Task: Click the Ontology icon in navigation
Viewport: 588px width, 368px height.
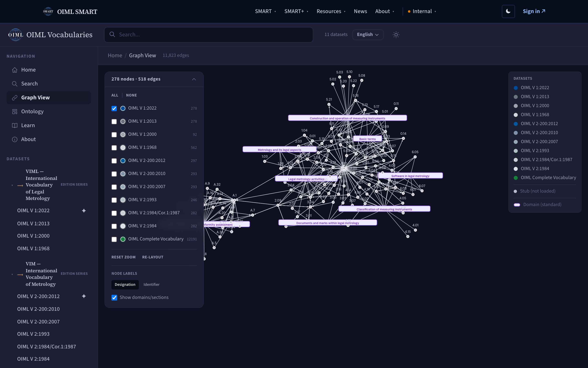Action: 14,111
